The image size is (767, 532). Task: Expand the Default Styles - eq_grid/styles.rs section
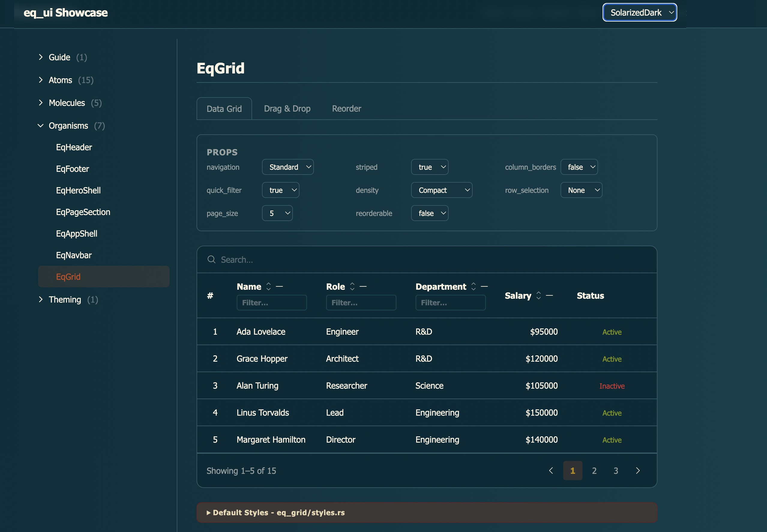tap(276, 512)
